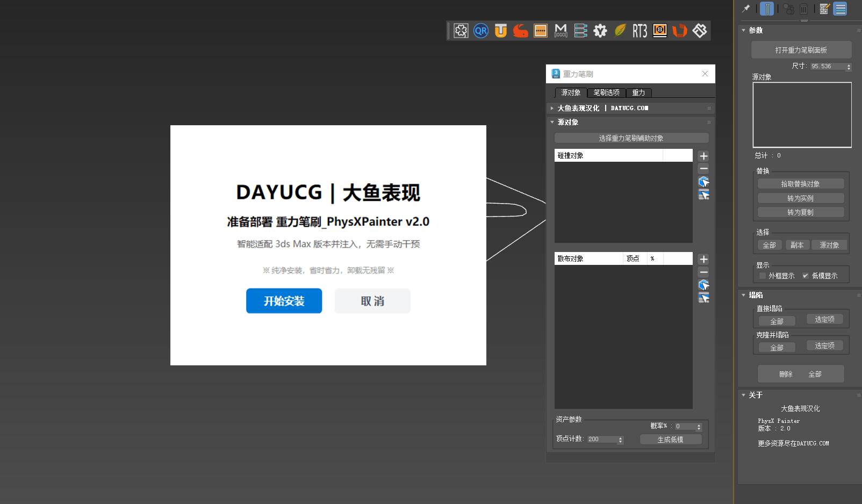Collapse the 源对象 rollout in 重力笔刷
862x504 pixels.
click(x=552, y=122)
